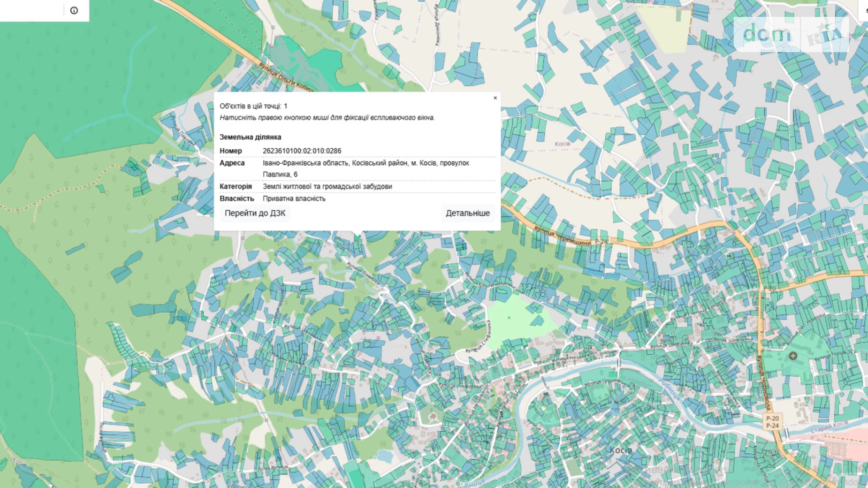Image resolution: width=868 pixels, height=488 pixels.
Task: Click the P-20 P-24 road shield
Action: [772, 422]
